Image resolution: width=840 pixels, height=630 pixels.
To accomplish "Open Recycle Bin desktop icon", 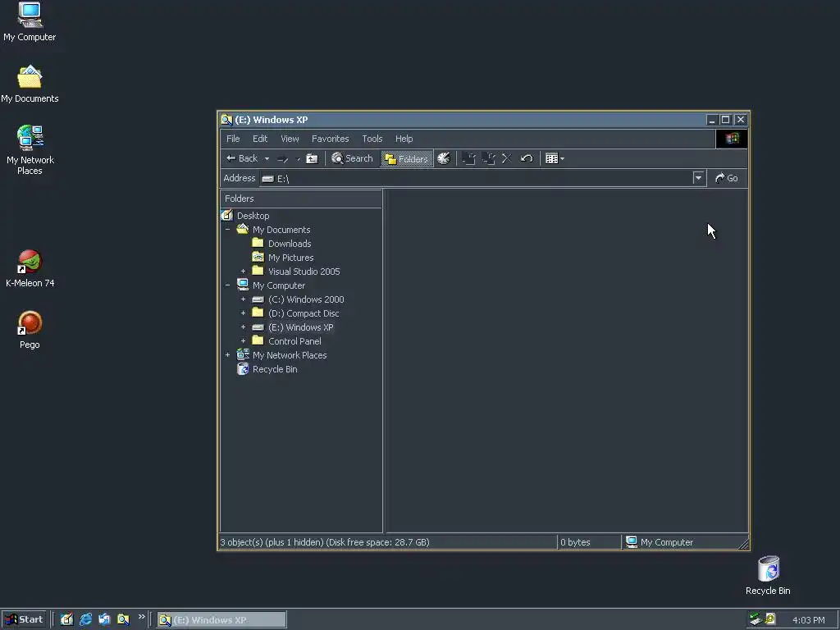I will click(x=768, y=576).
